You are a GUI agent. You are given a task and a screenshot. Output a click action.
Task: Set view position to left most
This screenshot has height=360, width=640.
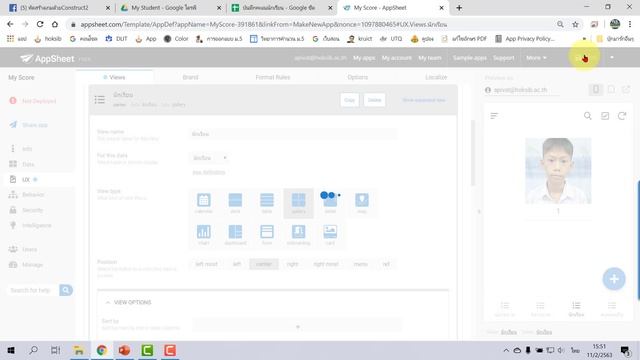pos(207,264)
